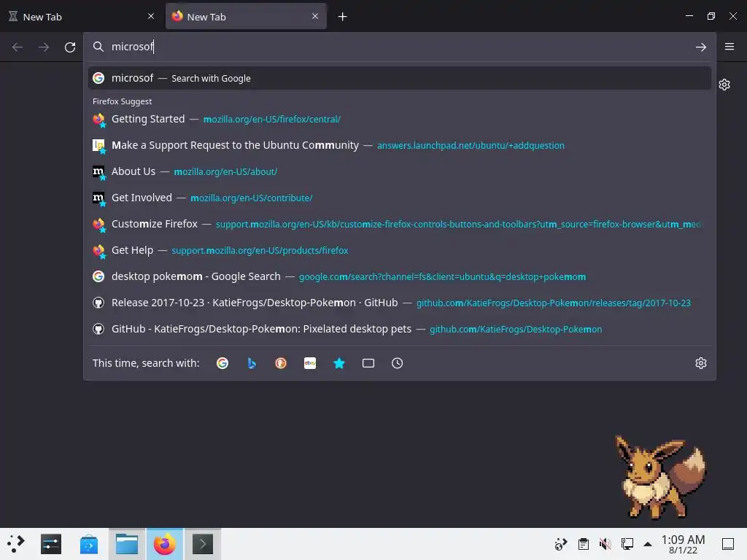Click the muted volume tray icon
Screen dimensions: 747x560
[x=605, y=544]
